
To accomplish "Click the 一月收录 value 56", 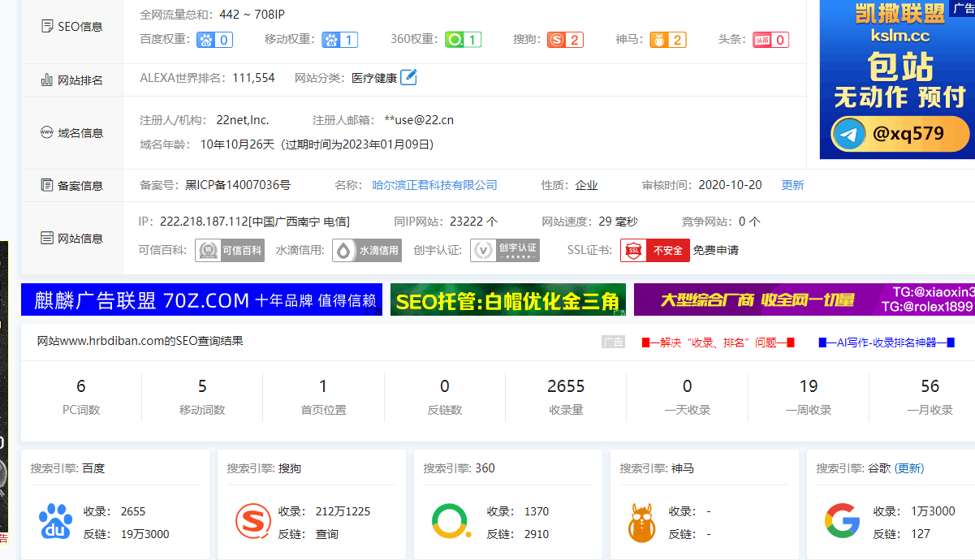I will (x=930, y=386).
